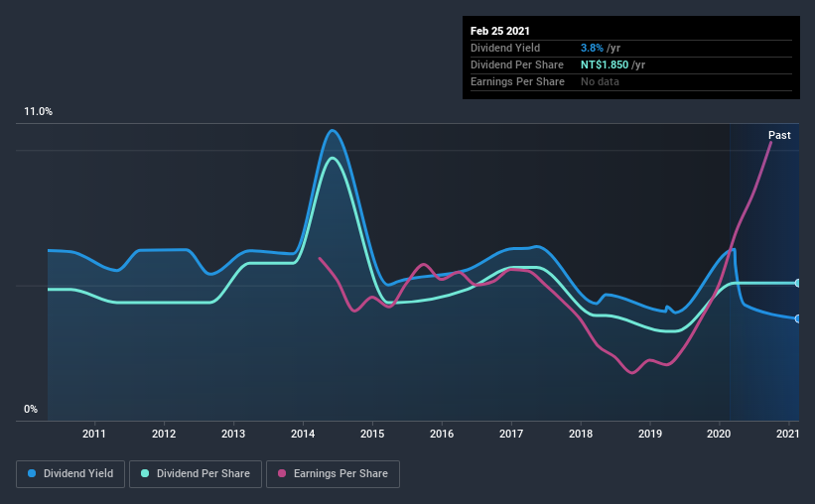Click the teal Dividend Per Share legend dot
The width and height of the screenshot is (815, 504).
pos(145,473)
